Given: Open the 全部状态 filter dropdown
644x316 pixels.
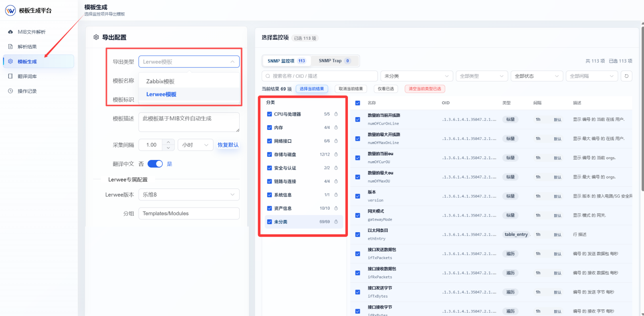Looking at the screenshot, I should (537, 76).
